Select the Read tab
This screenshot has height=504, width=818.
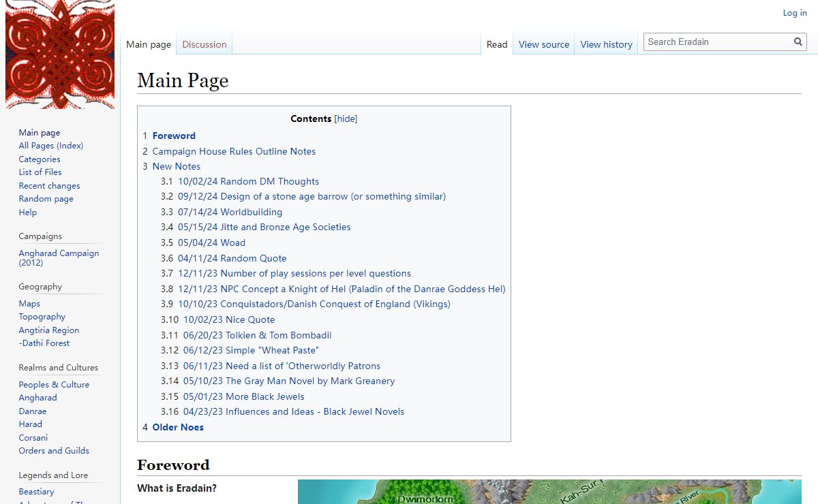[497, 44]
